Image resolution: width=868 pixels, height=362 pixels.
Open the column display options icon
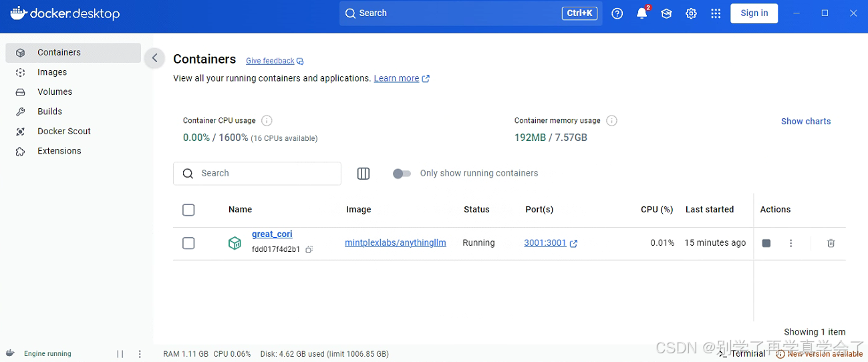pyautogui.click(x=364, y=174)
